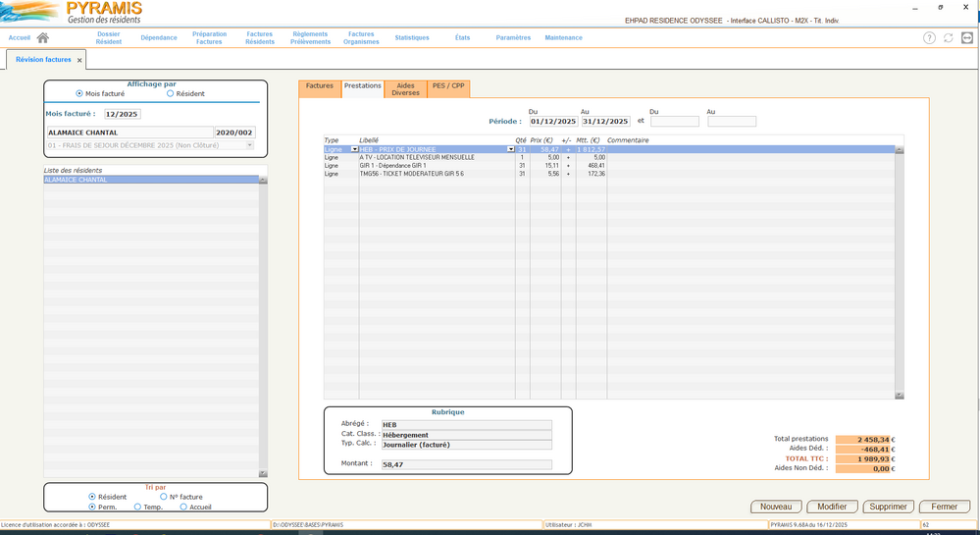Image resolution: width=980 pixels, height=535 pixels.
Task: Sort by N° facture radio button
Action: [164, 497]
